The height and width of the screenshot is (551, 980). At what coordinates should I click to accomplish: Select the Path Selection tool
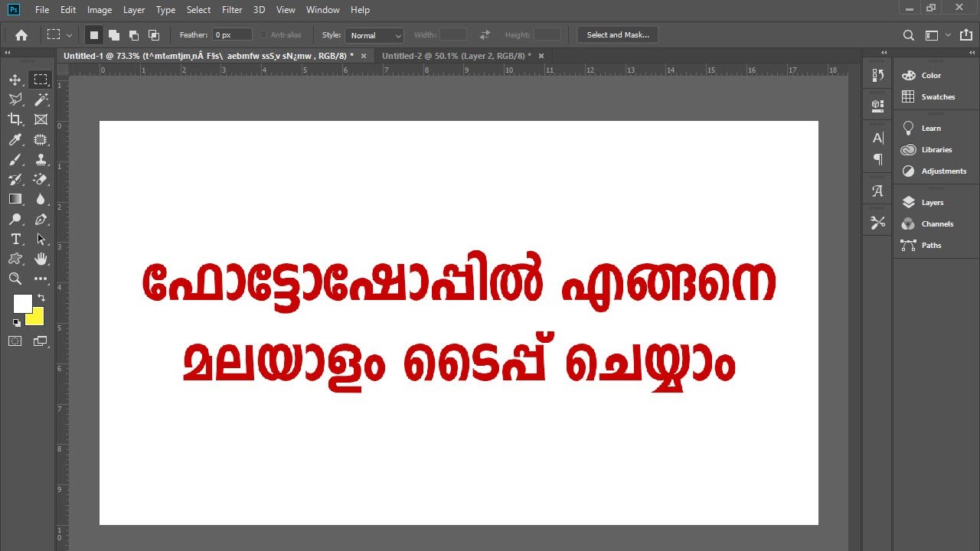click(x=41, y=240)
